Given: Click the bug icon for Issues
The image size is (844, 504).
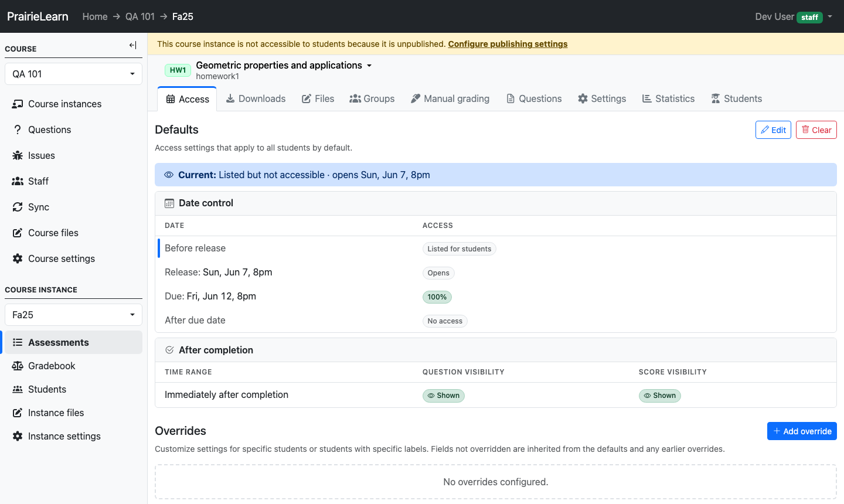Looking at the screenshot, I should pos(18,155).
